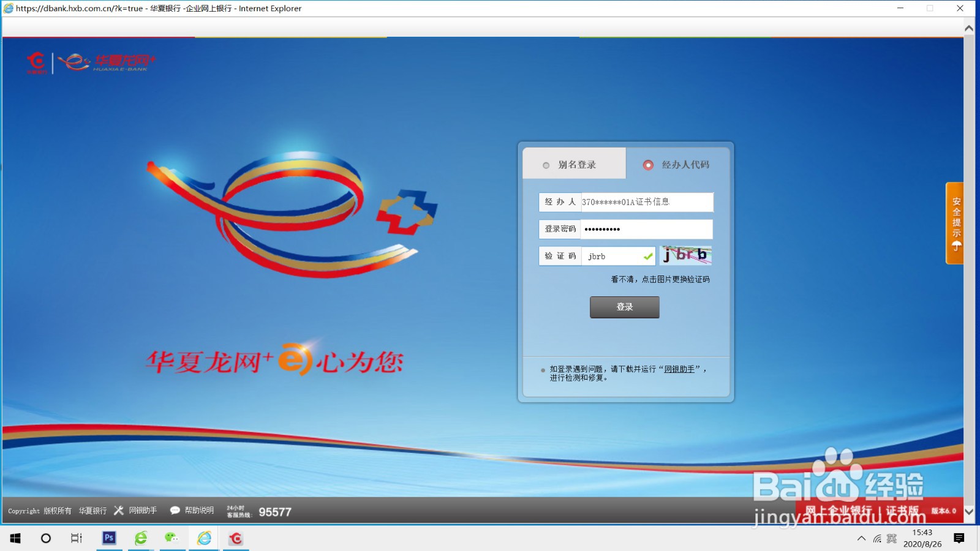
Task: Click the 验证码 input field
Action: tap(617, 256)
